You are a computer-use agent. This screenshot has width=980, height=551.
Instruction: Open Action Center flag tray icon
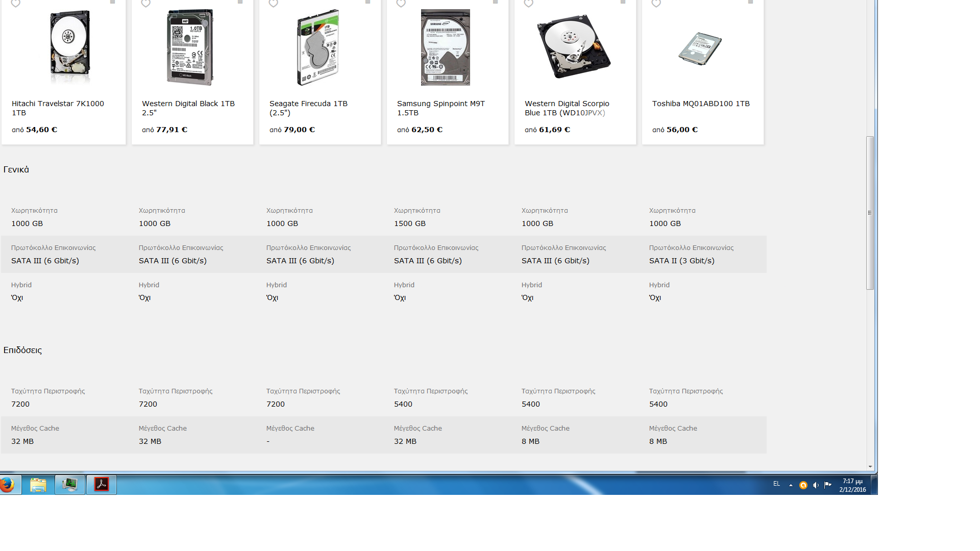(828, 485)
